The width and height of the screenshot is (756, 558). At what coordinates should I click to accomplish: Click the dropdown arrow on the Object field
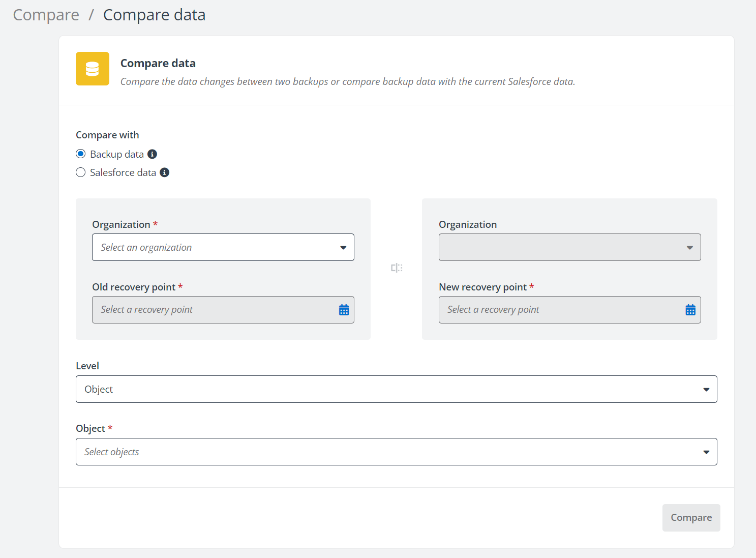click(x=706, y=452)
